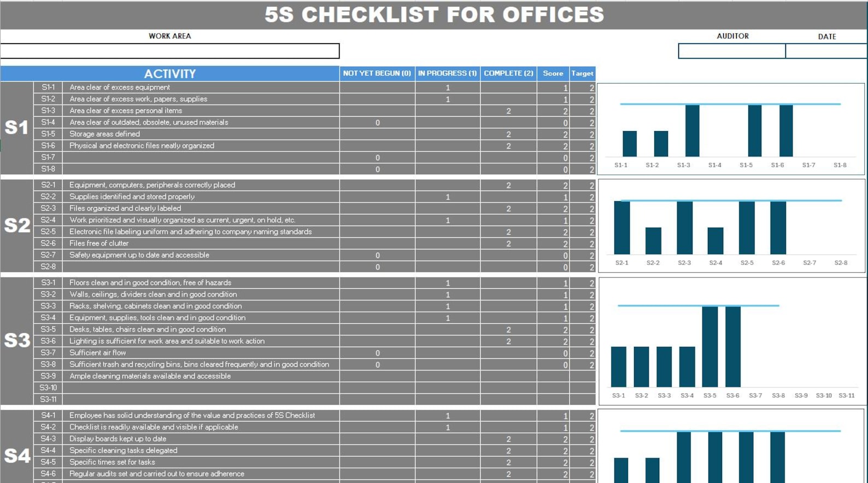The image size is (868, 483).
Task: Click 'Walls, ceilings, dividers clean' cell
Action: [201, 294]
